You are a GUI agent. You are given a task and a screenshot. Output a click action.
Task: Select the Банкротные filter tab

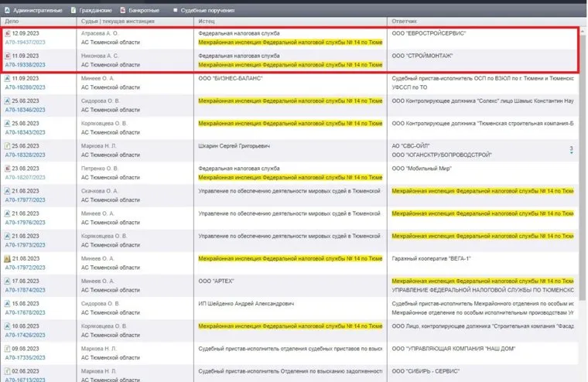[x=143, y=10]
